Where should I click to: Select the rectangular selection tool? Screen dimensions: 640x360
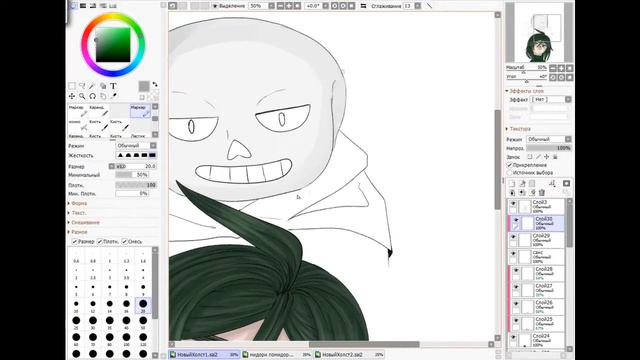[72, 86]
